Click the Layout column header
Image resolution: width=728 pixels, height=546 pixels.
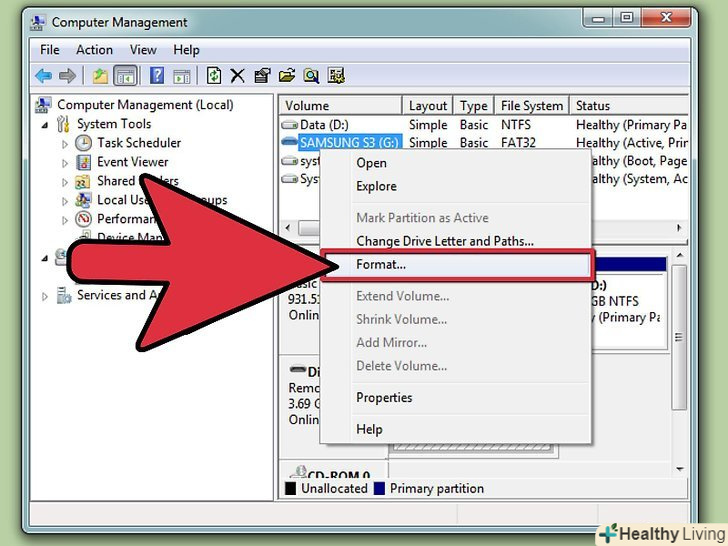tap(428, 106)
